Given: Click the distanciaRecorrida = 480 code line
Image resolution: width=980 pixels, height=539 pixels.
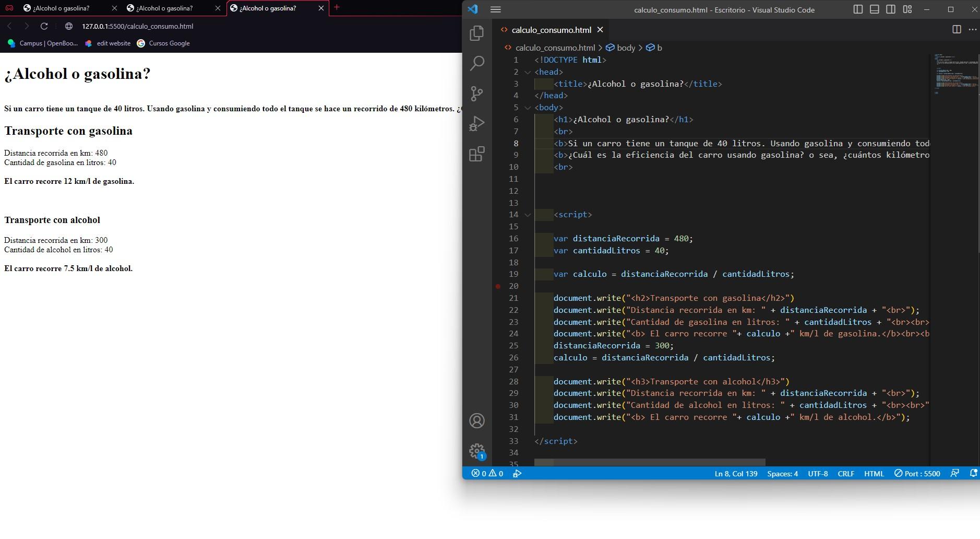Looking at the screenshot, I should point(624,239).
